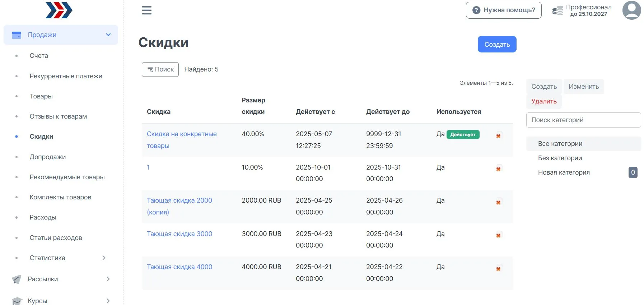The height and width of the screenshot is (305, 644).
Task: Open Статьи расходов
Action: (56, 238)
